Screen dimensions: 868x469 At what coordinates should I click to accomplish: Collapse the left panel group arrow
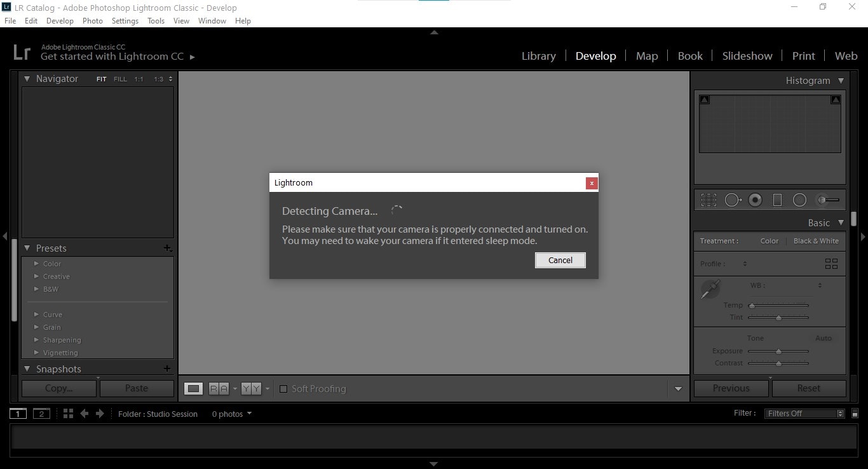click(x=4, y=236)
